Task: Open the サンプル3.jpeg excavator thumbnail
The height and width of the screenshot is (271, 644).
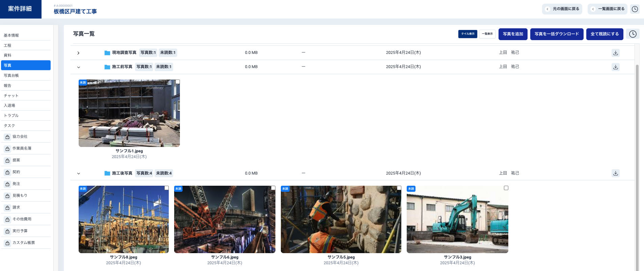Action: coord(457,219)
